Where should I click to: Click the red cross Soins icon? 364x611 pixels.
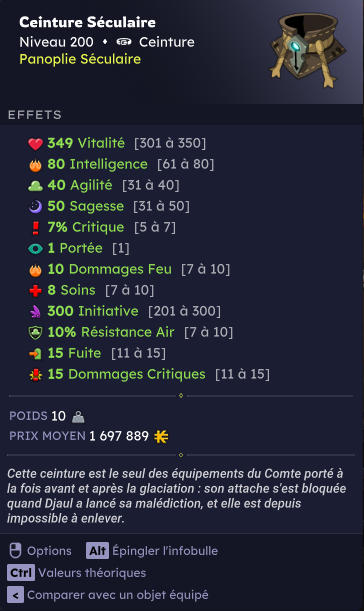coord(35,291)
